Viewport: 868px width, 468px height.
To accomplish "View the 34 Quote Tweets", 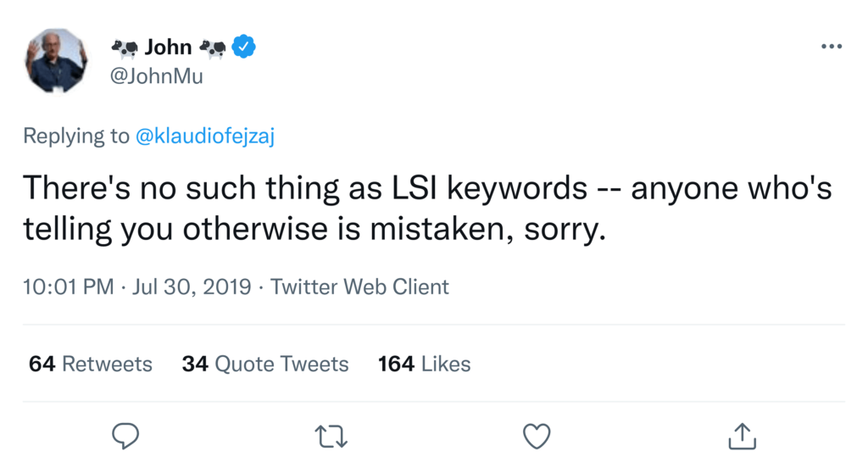I will click(x=265, y=364).
